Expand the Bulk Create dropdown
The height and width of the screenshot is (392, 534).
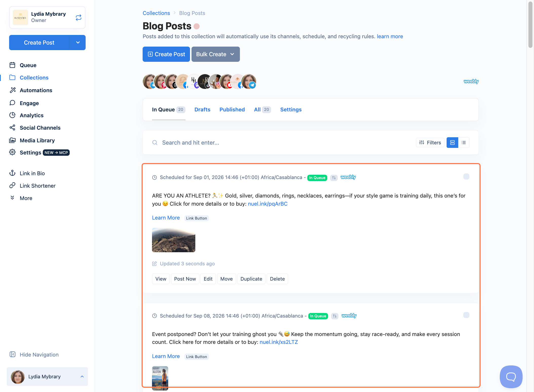[216, 54]
